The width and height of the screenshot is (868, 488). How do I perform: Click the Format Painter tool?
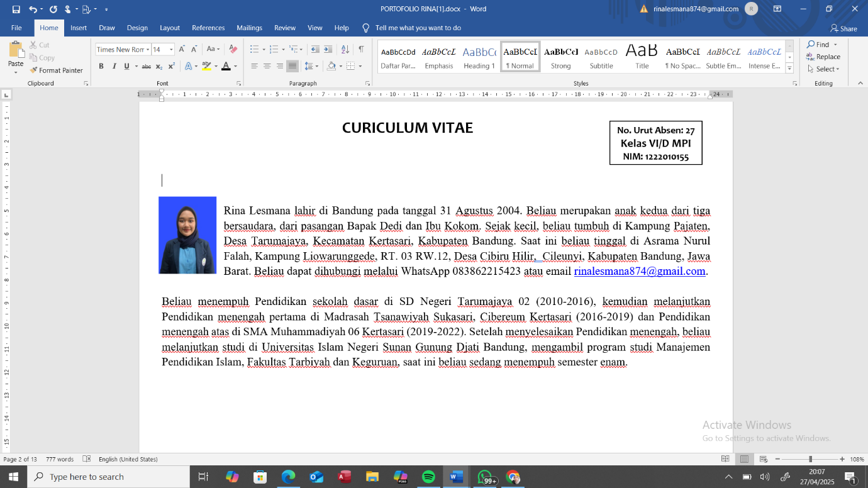(x=57, y=70)
